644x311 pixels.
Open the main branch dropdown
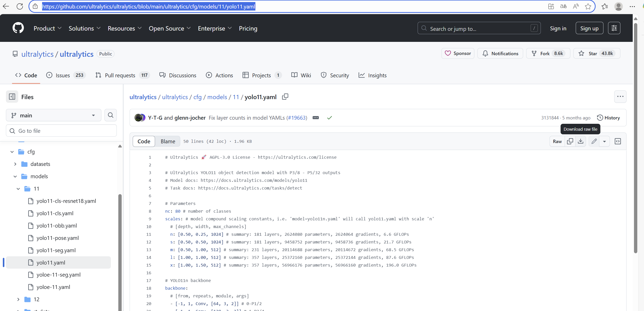point(53,115)
